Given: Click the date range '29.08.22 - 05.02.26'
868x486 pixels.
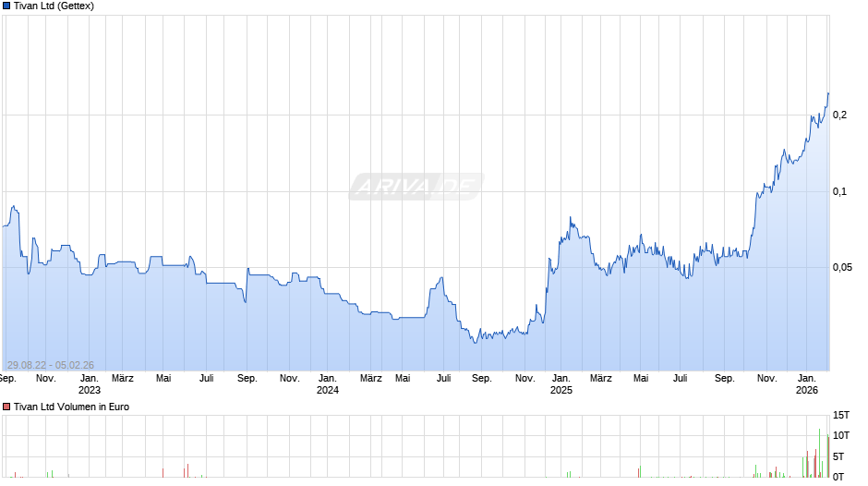Looking at the screenshot, I should pos(51,365).
